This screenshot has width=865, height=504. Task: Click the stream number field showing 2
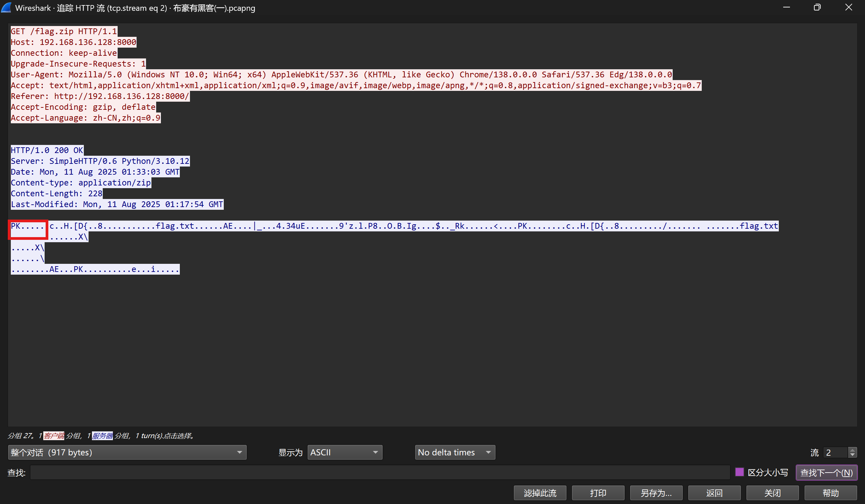(x=836, y=452)
